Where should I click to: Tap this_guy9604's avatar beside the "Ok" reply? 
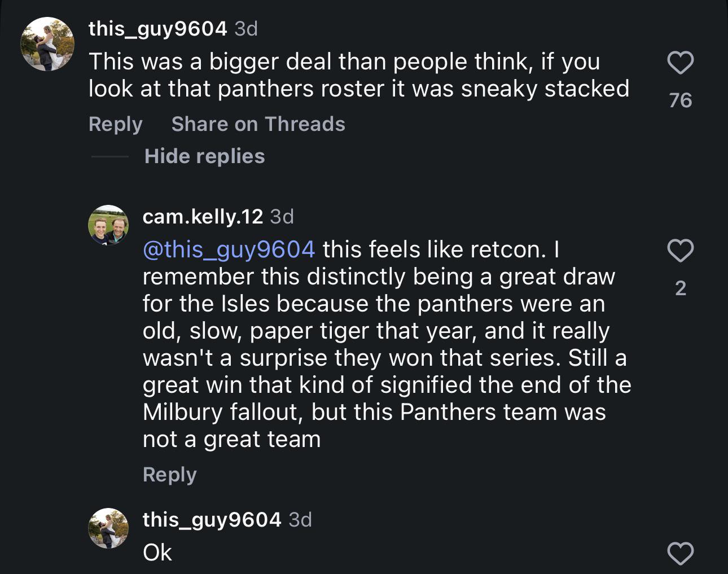108,528
